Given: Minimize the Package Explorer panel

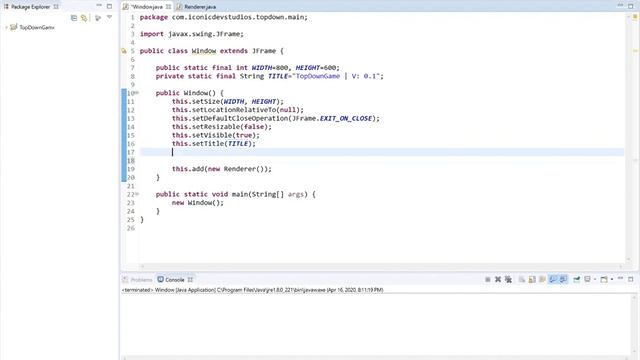Looking at the screenshot, I should (99, 6).
